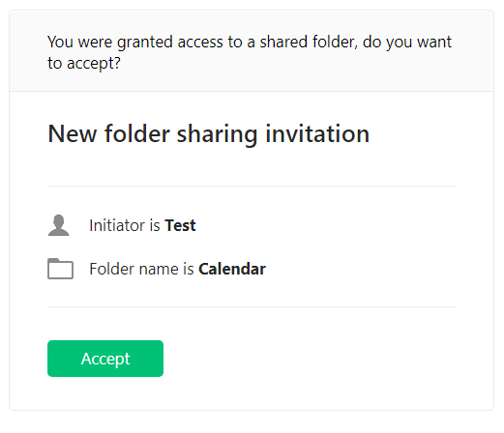Screen dimensions: 504x433
Task: Click the word 'You' starting the banner
Action: (60, 42)
